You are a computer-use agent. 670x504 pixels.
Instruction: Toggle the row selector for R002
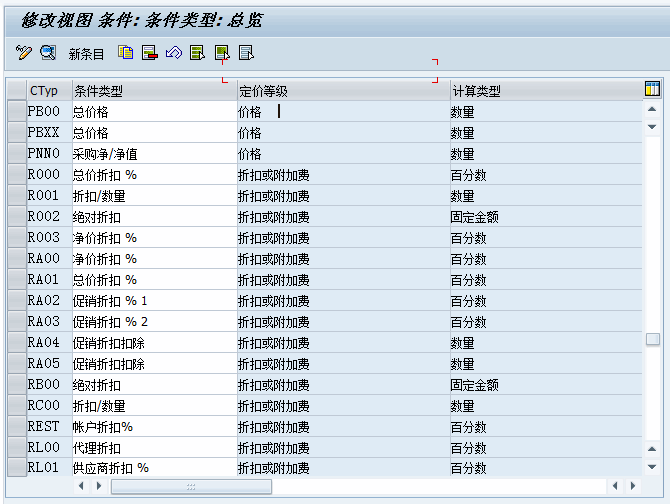[17, 217]
